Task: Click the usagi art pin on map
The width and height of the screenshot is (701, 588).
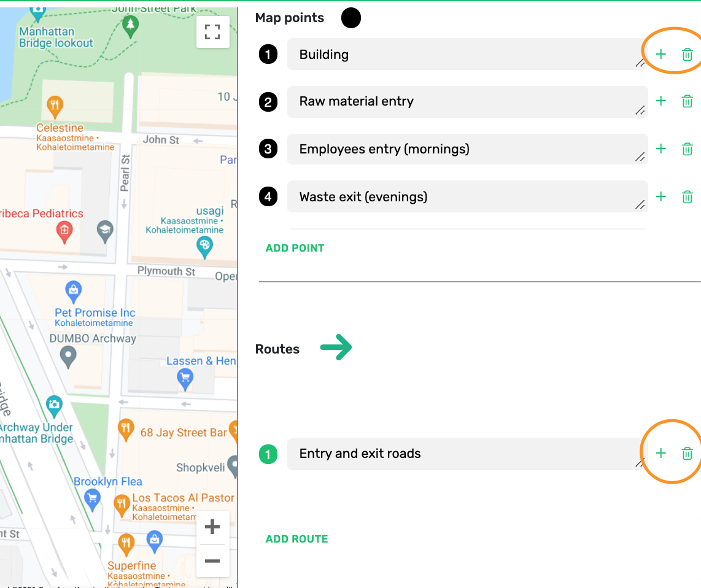Action: click(x=205, y=247)
